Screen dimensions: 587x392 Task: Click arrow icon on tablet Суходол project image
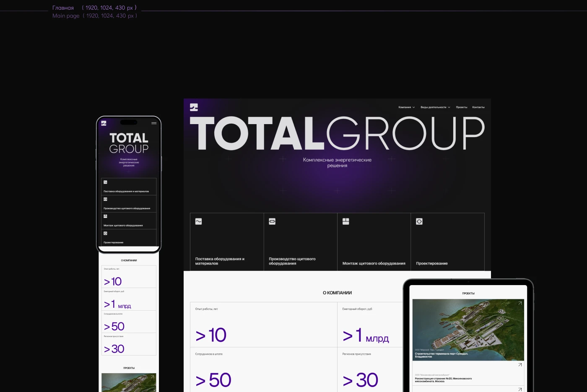click(520, 303)
